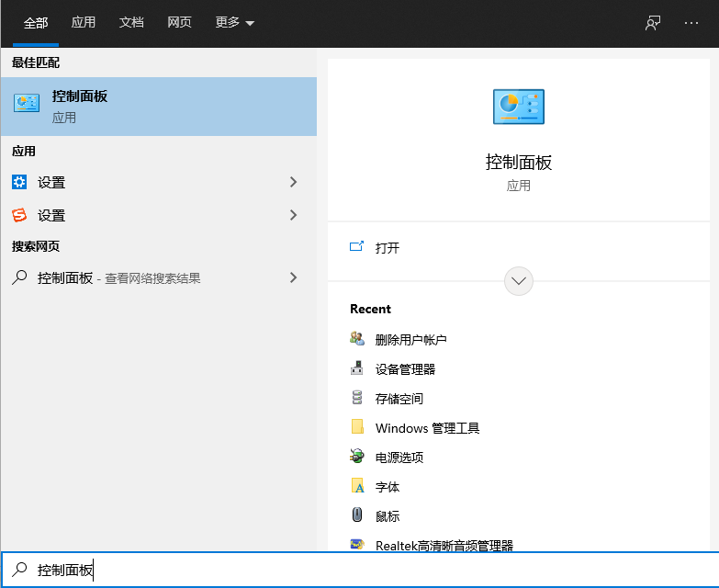Click the blue gear 设置 icon

point(19,182)
